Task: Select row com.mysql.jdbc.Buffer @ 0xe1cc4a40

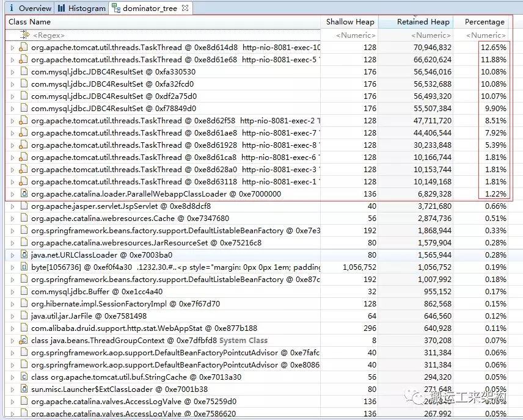Action: pos(256,292)
